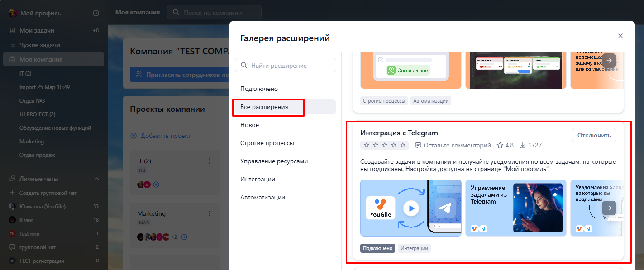Rate Telegram integration five stars
The image size is (644, 270).
coord(403,145)
